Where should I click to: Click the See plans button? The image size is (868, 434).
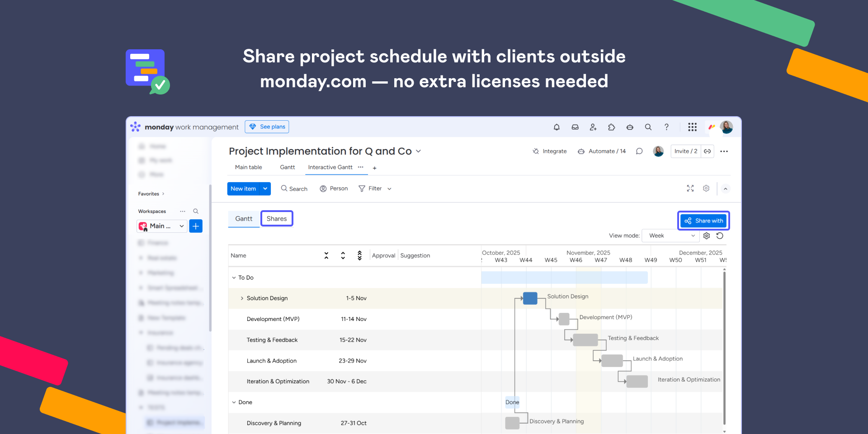(267, 127)
